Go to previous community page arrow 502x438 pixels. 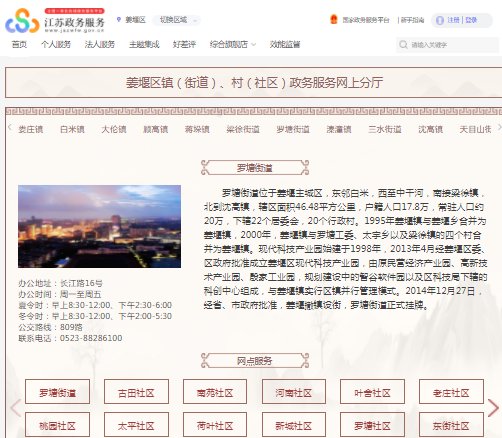[x=15, y=408]
